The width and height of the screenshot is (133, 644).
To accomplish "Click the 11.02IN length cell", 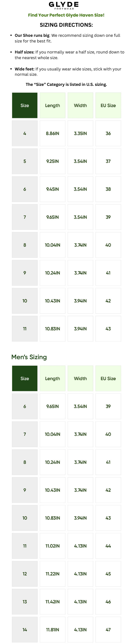I will click(52, 546).
